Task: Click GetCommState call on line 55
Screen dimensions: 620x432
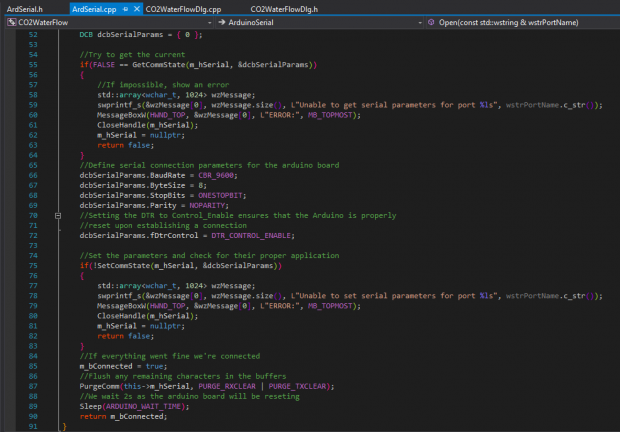Action: click(x=158, y=64)
